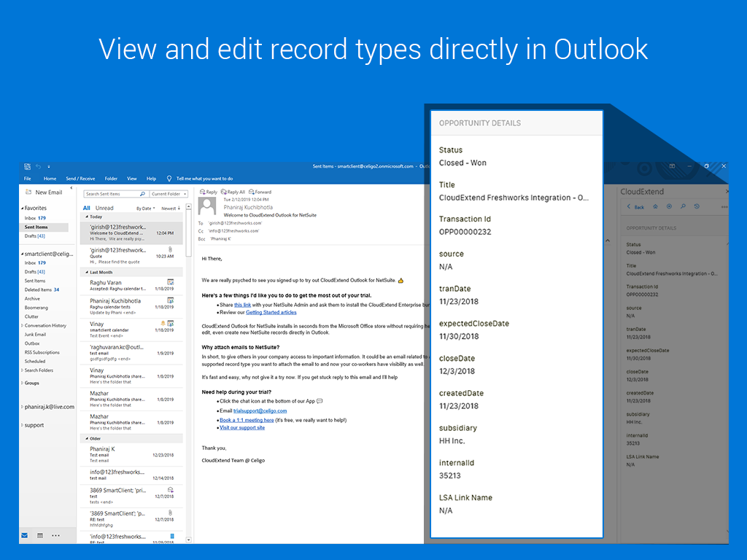Click the search magnifier icon
The width and height of the screenshot is (747, 560).
point(142,194)
